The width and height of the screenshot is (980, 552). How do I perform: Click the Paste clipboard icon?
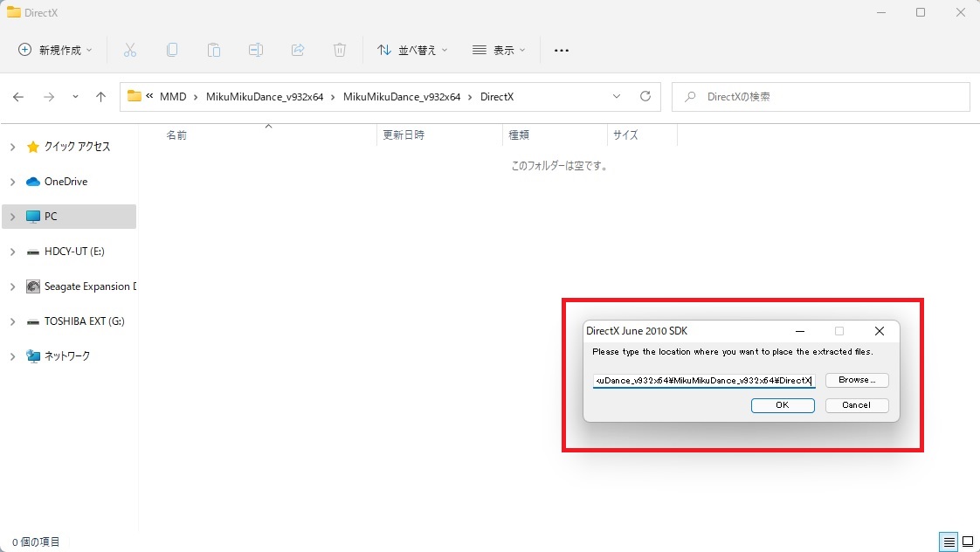coord(214,50)
